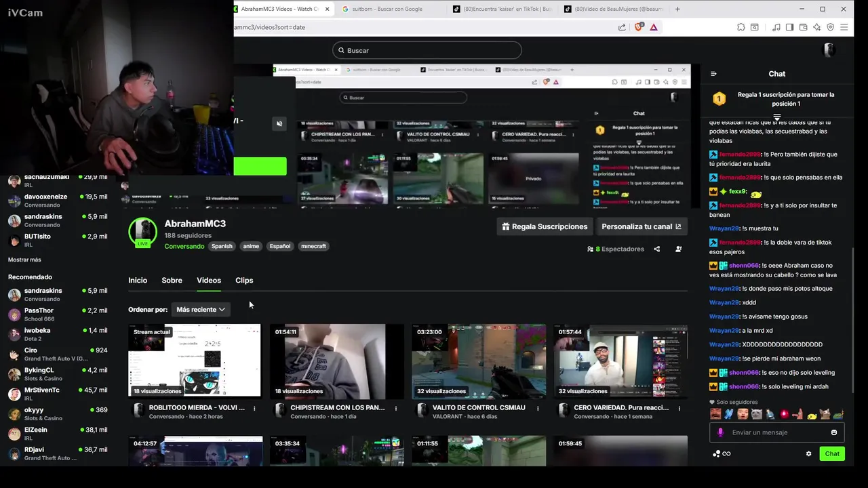The height and width of the screenshot is (488, 868).
Task: Click the share icon beside Espectadores
Action: pyautogui.click(x=656, y=249)
